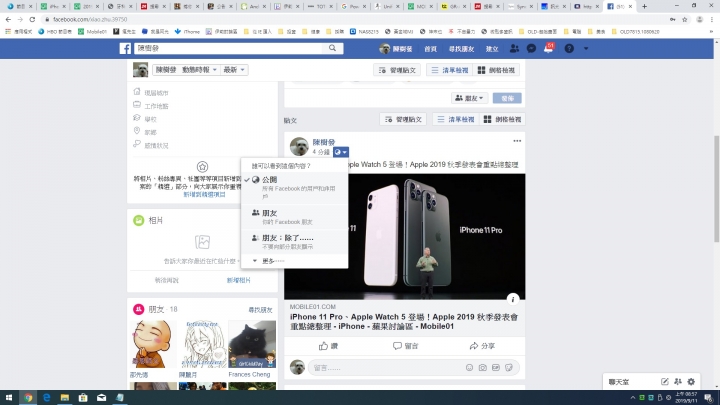The height and width of the screenshot is (405, 720).
Task: Click the 新增相片 link
Action: [239, 280]
